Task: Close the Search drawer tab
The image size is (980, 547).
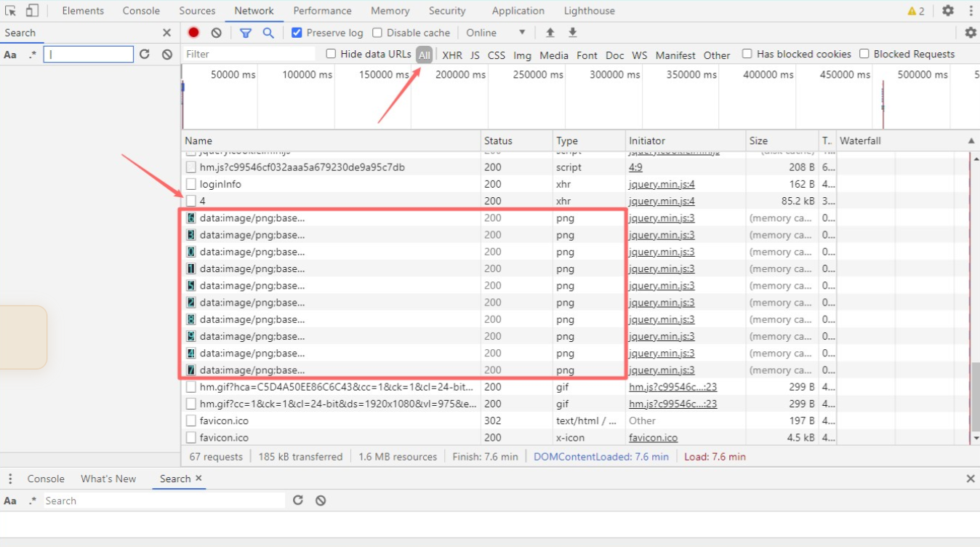Action: tap(198, 478)
